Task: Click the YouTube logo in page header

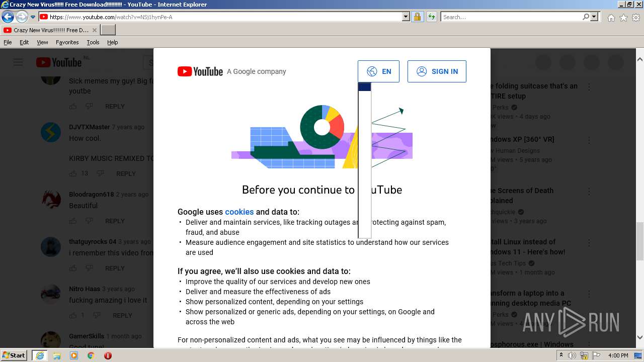Action: point(59,62)
